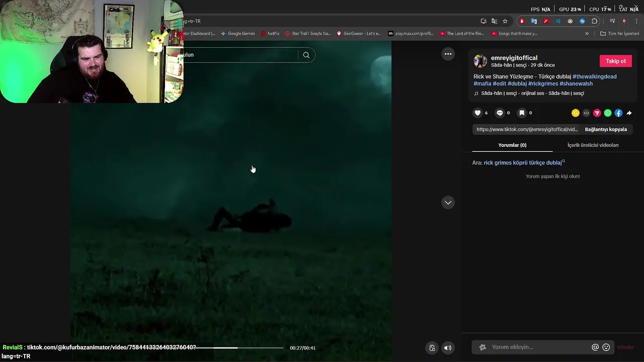Open the Tüm Yer İşaretleri folder
Screen dimensions: 644x362
(x=620, y=34)
